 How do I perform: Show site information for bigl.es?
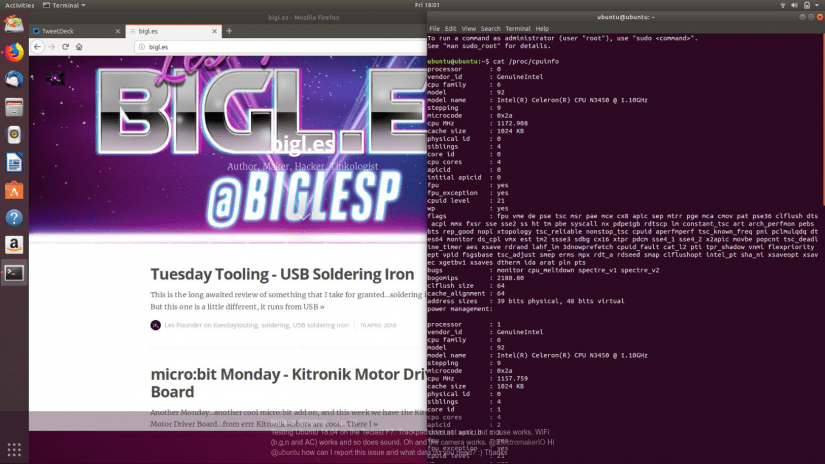[x=142, y=47]
